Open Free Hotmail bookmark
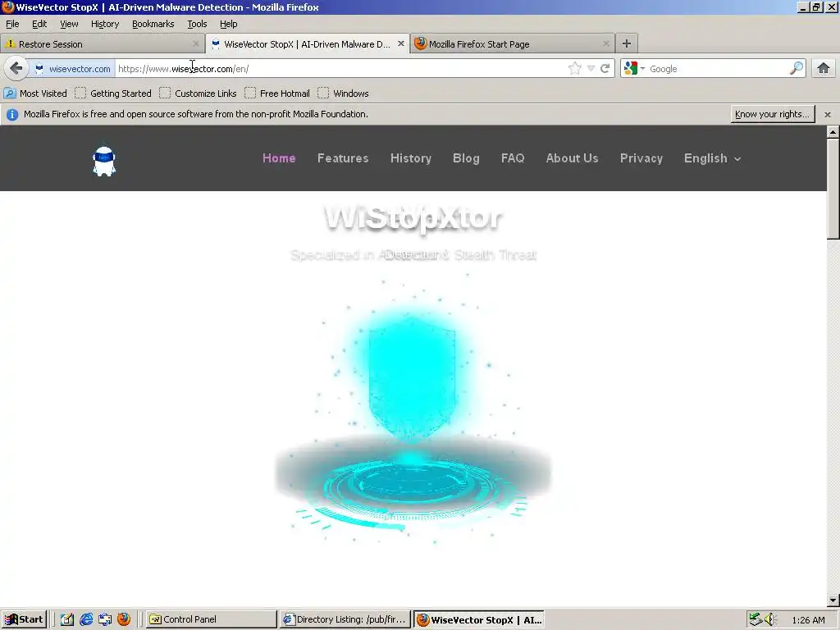840x630 pixels. (x=277, y=94)
